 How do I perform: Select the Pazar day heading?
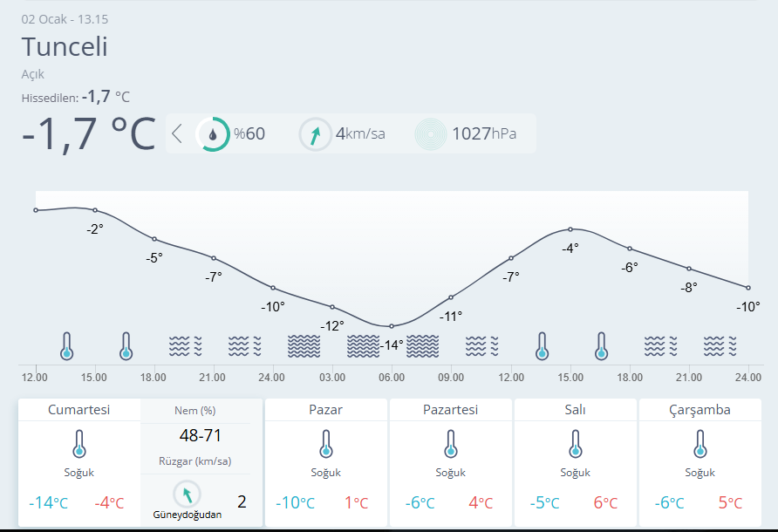326,410
